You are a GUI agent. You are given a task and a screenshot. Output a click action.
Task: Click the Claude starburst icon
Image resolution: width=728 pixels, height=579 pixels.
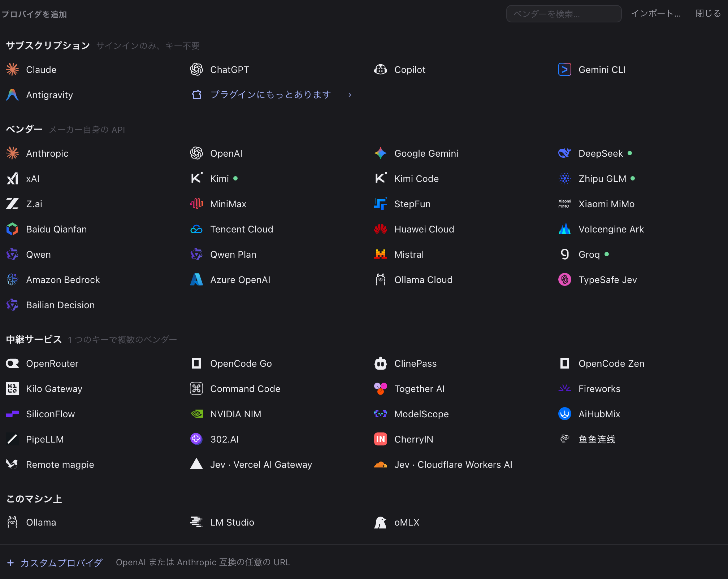pos(12,69)
